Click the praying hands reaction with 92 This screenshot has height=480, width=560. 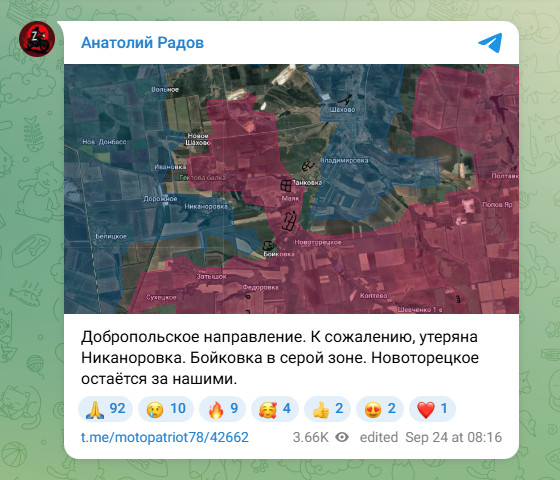click(x=105, y=409)
